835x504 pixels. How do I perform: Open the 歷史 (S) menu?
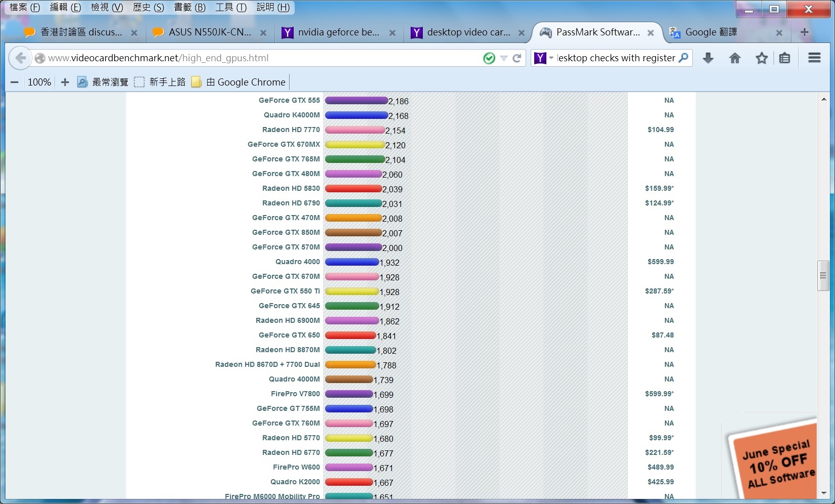148,7
